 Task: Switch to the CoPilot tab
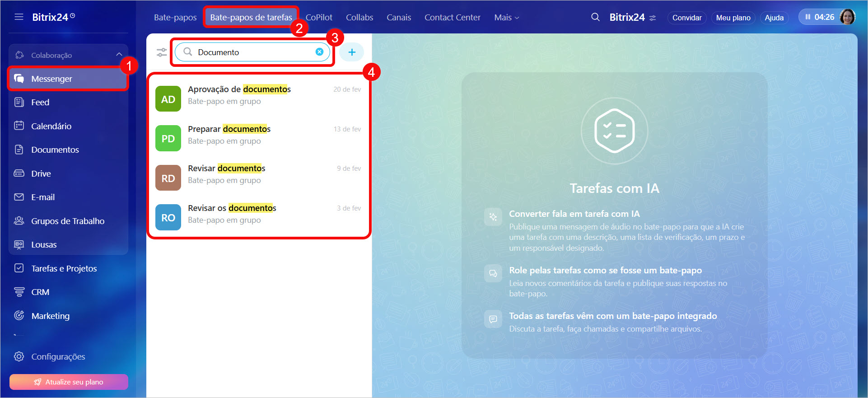319,18
